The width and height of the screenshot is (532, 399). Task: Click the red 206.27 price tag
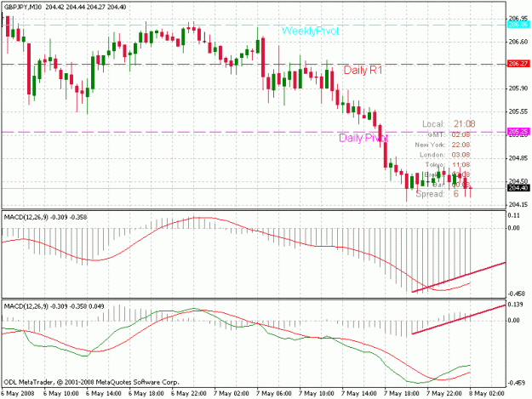[518, 64]
